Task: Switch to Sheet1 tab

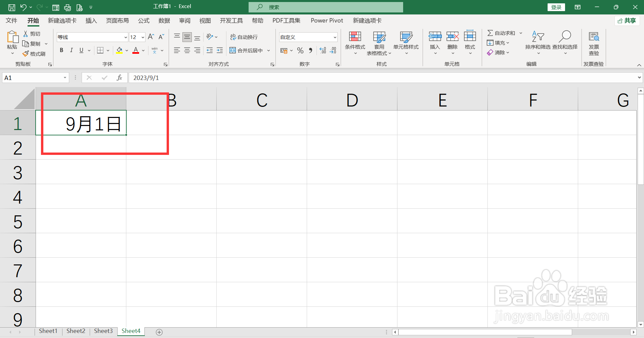Action: pos(48,331)
